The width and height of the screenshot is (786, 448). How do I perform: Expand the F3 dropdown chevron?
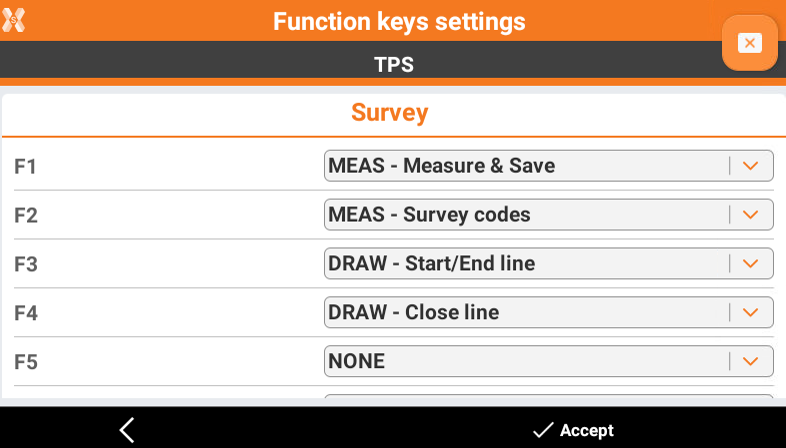click(751, 264)
